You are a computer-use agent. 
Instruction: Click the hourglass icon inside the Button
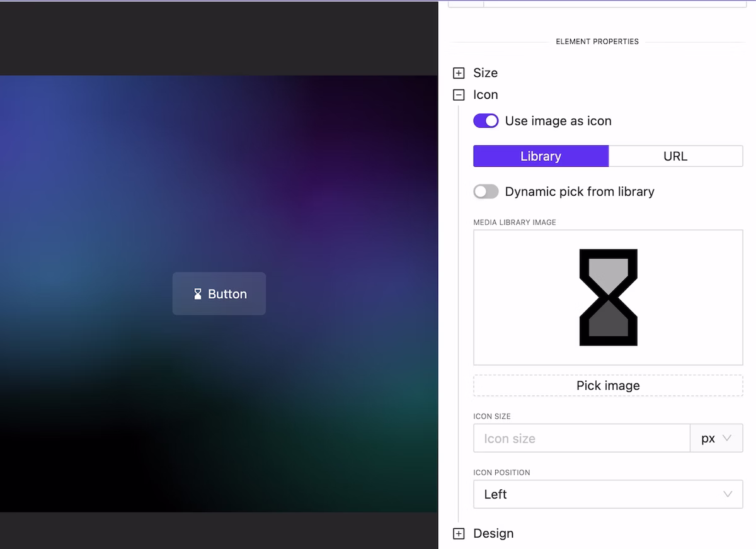(x=197, y=293)
